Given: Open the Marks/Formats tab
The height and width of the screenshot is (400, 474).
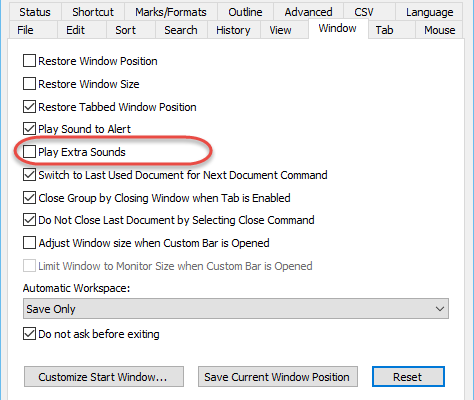Looking at the screenshot, I should [x=171, y=12].
